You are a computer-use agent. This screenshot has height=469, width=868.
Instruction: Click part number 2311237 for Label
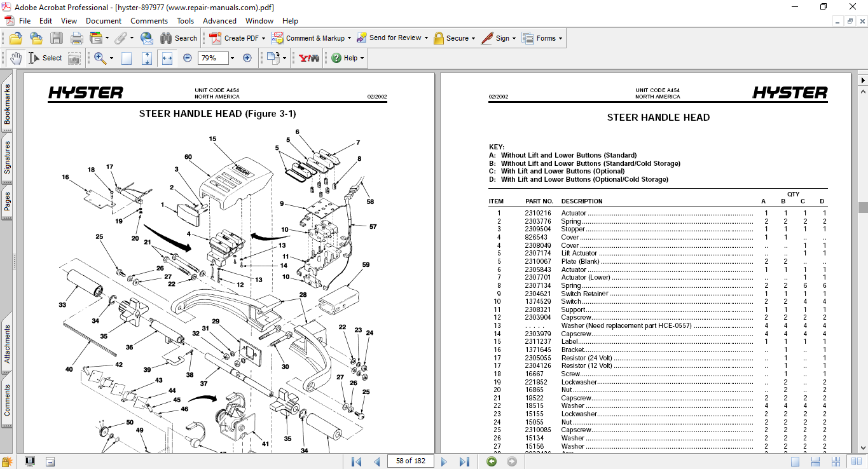[538, 342]
